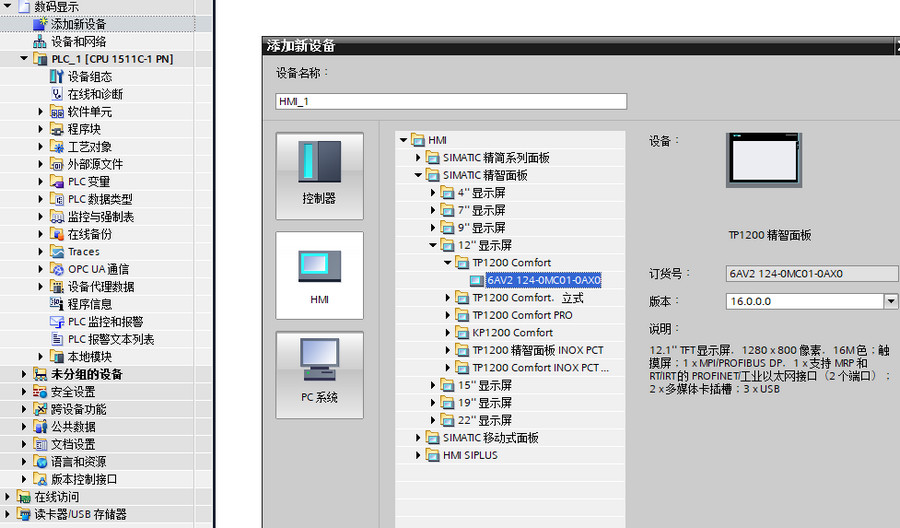The image size is (900, 528).
Task: Collapse the 12'' 显示屏 folder
Action: coord(433,245)
